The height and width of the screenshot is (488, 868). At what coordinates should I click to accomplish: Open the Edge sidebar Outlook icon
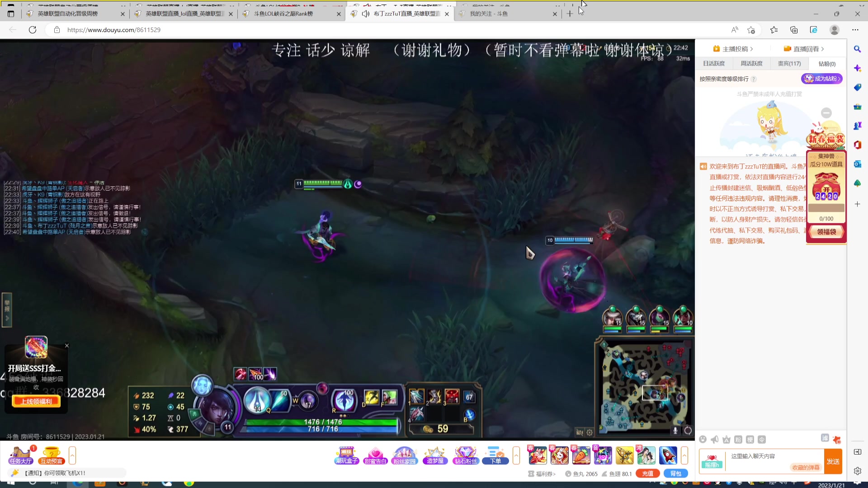857,164
